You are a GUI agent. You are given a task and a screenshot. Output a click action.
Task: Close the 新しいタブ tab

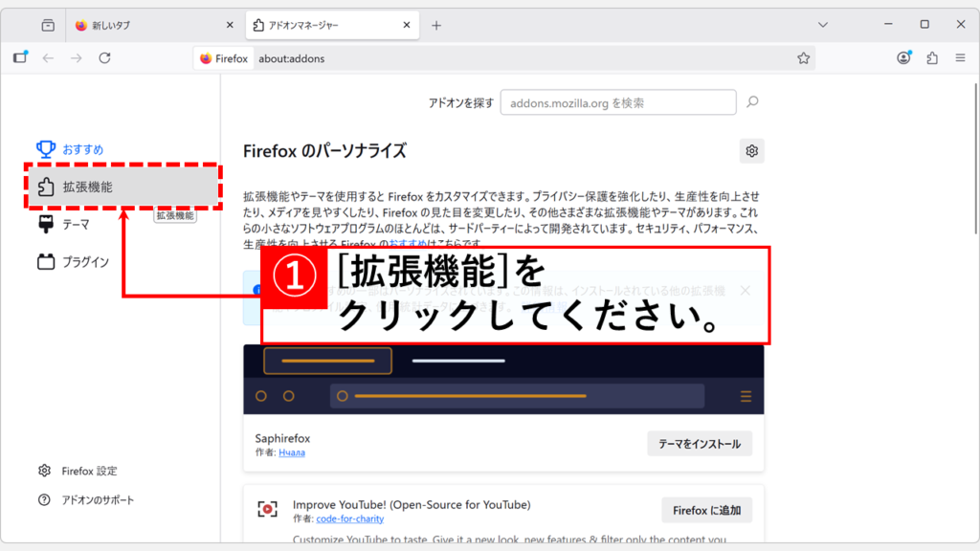point(230,26)
